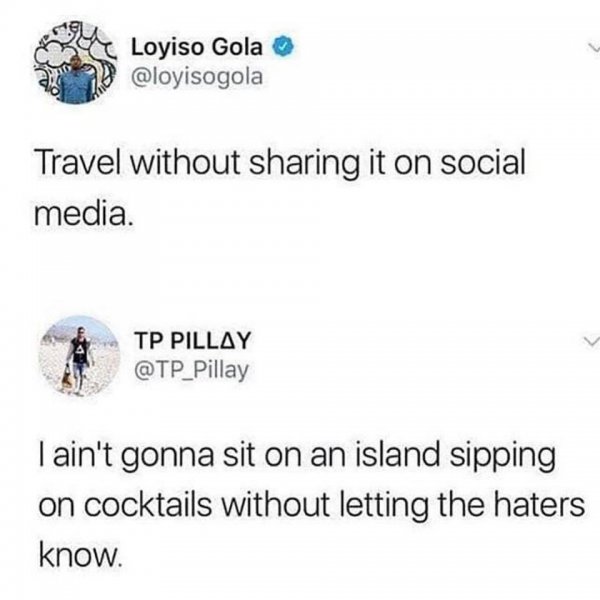Open TP Pillay's beach profile picture
Screen dimensions: 600x600
tap(79, 356)
